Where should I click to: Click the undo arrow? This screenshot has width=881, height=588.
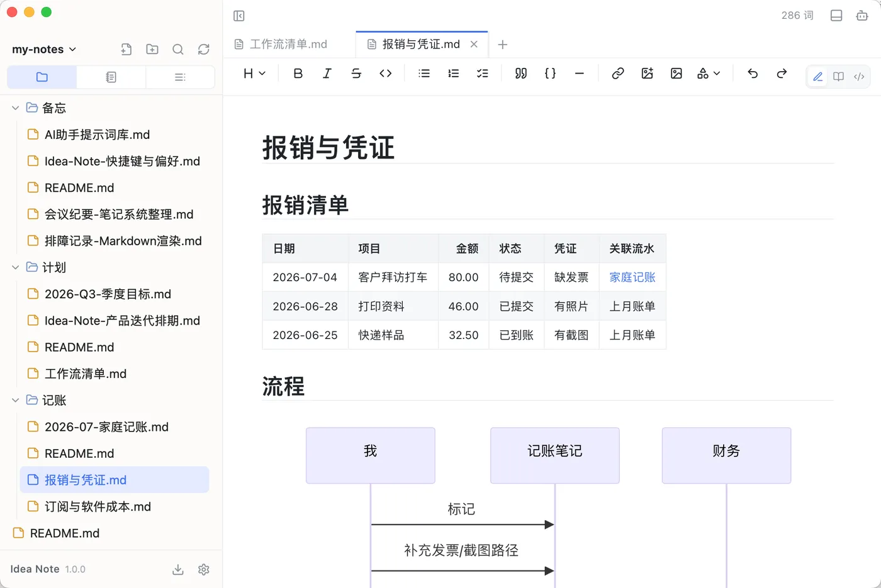(x=753, y=74)
